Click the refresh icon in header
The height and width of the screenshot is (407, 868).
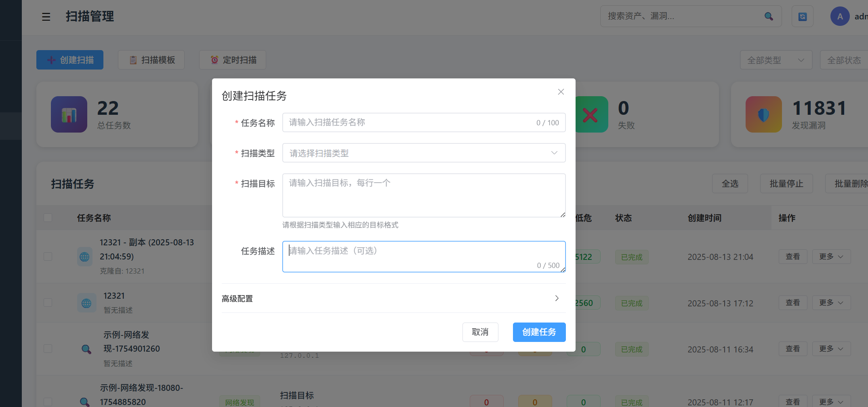802,17
